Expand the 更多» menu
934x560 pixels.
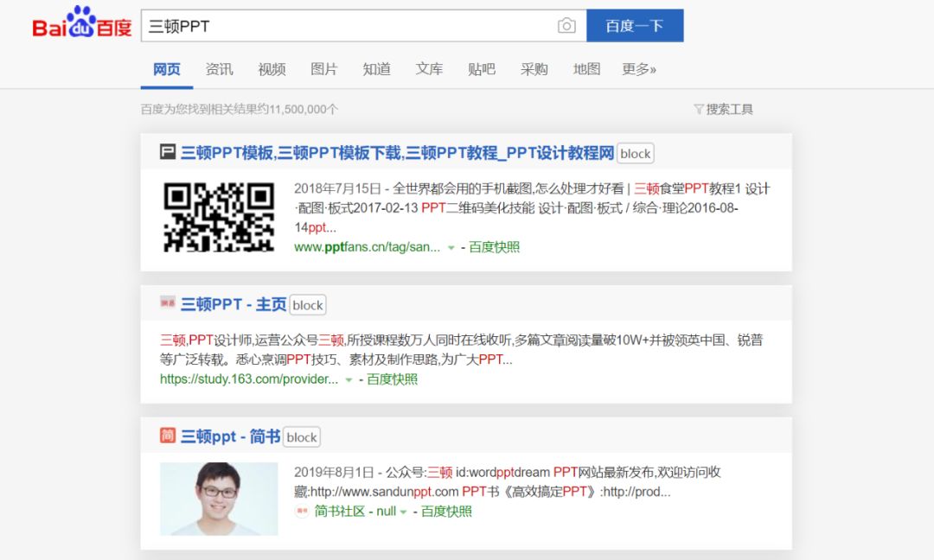tap(639, 69)
